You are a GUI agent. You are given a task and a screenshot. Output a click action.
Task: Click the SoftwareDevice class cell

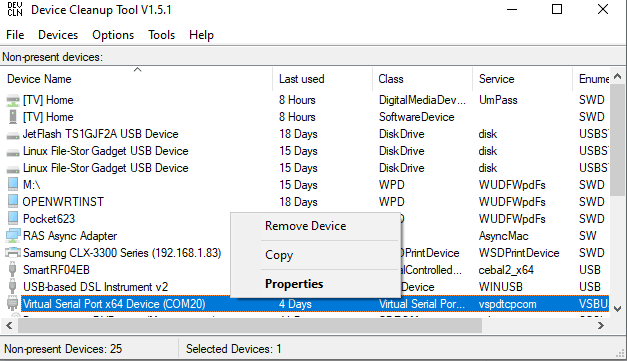(417, 117)
